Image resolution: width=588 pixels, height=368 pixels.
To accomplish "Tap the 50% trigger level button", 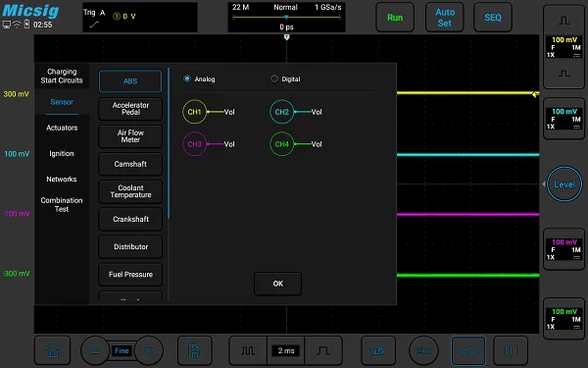I will [x=378, y=350].
